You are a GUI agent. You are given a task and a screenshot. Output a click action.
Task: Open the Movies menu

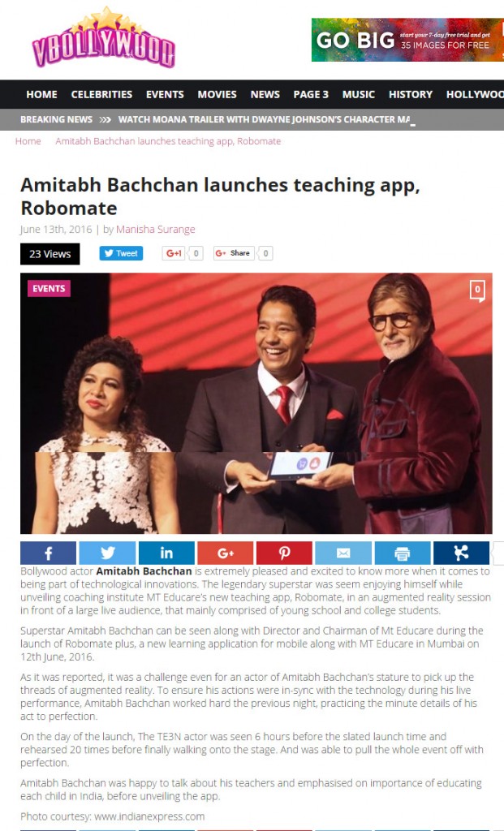pos(217,94)
